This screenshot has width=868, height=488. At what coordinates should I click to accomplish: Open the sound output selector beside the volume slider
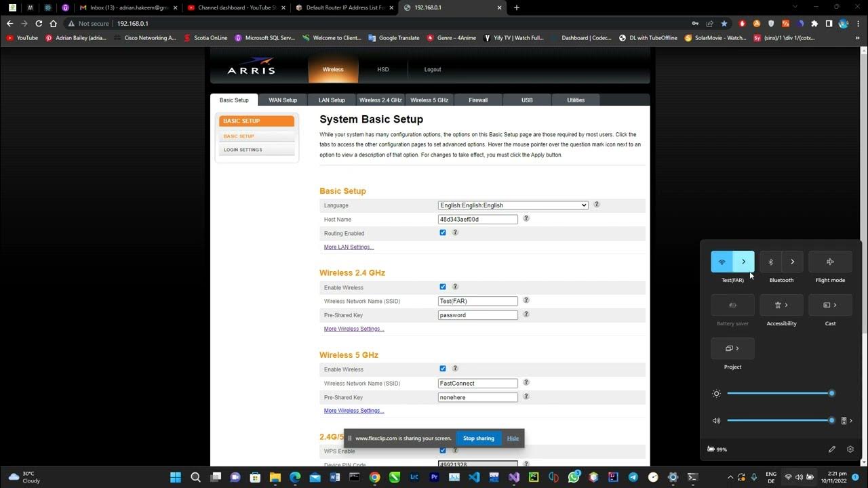click(x=847, y=420)
